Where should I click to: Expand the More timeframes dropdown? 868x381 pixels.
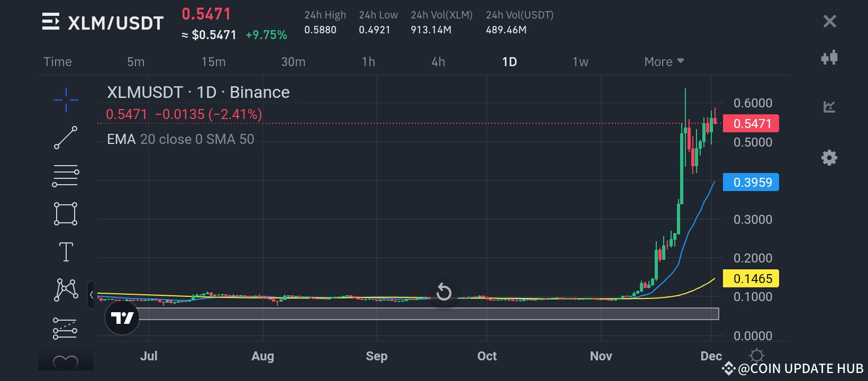(664, 62)
